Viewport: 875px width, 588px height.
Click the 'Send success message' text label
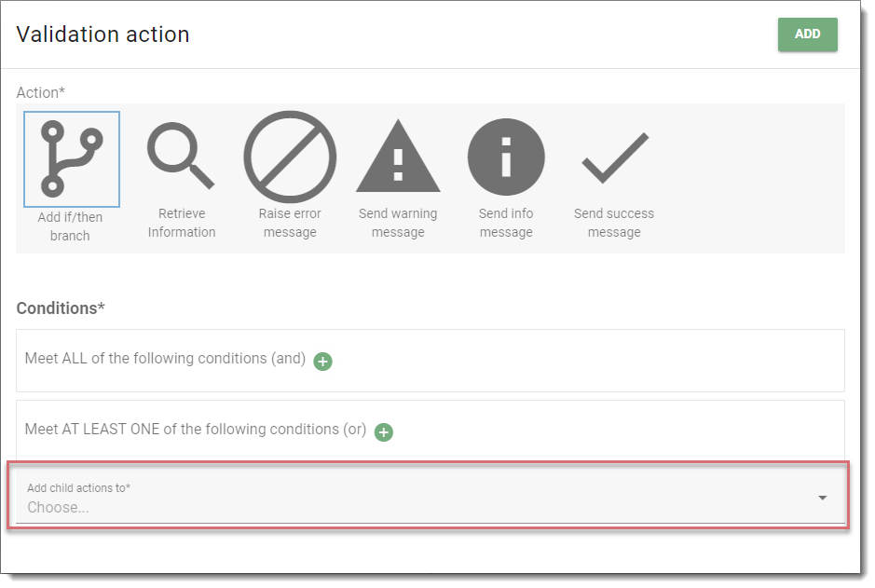pos(614,223)
